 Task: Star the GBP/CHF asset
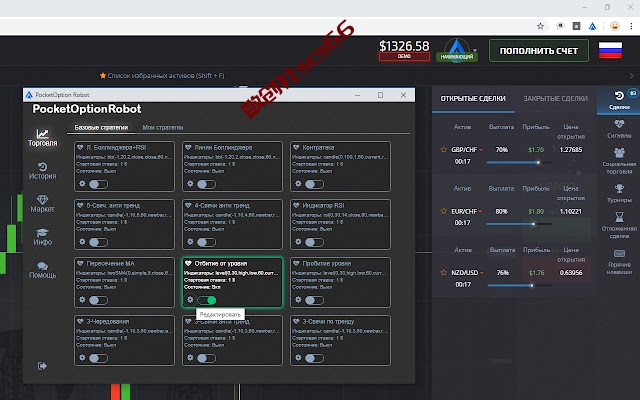coord(444,149)
